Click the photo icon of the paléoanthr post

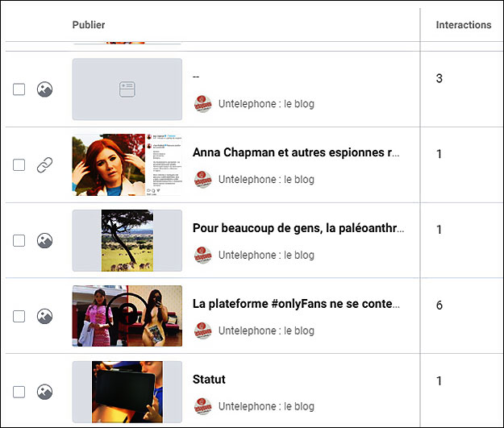click(44, 240)
